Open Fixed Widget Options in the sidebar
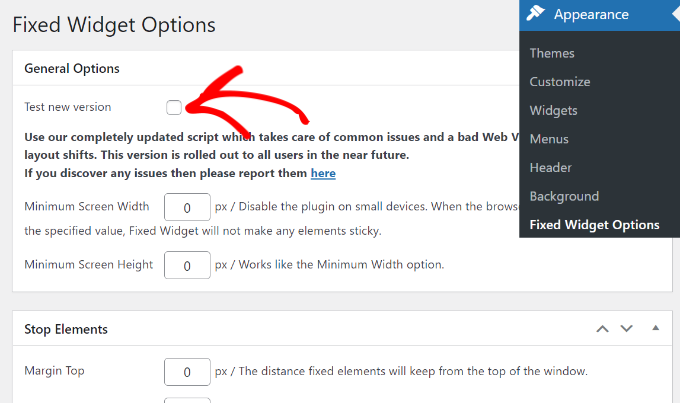The width and height of the screenshot is (680, 403). [594, 225]
